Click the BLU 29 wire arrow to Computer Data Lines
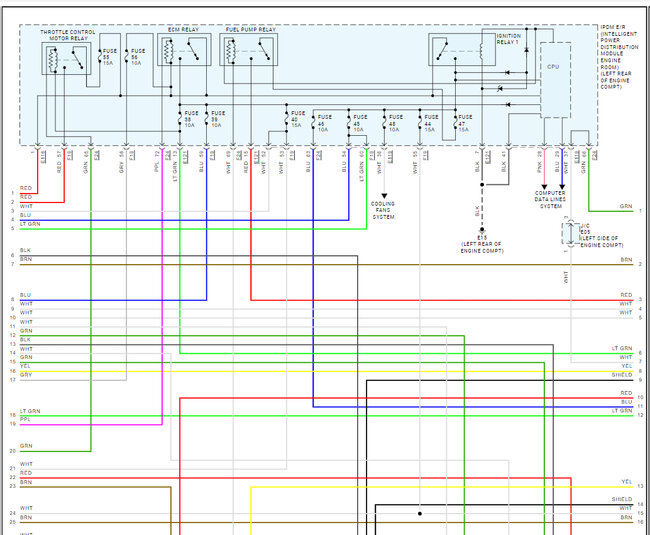The height and width of the screenshot is (535, 650). (x=562, y=187)
